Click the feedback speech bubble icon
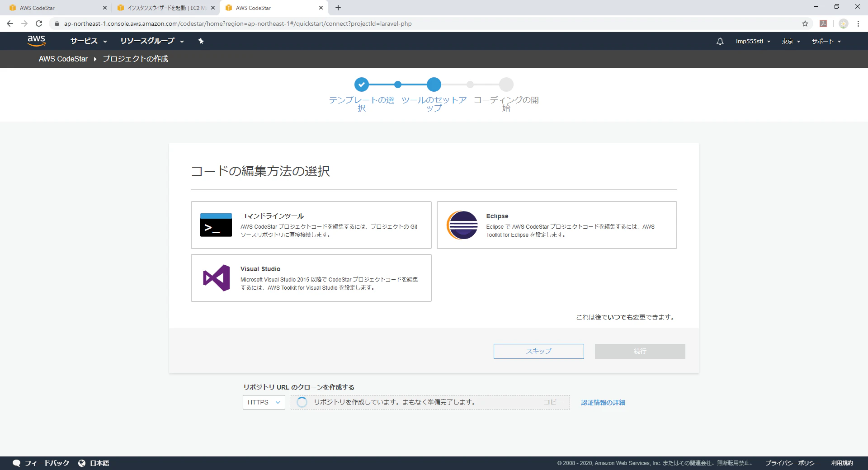Screen dimensions: 868x470 click(x=17, y=463)
